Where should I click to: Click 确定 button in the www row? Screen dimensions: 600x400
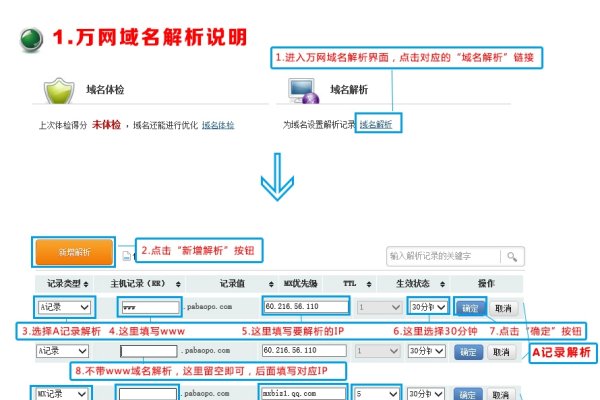[469, 308]
